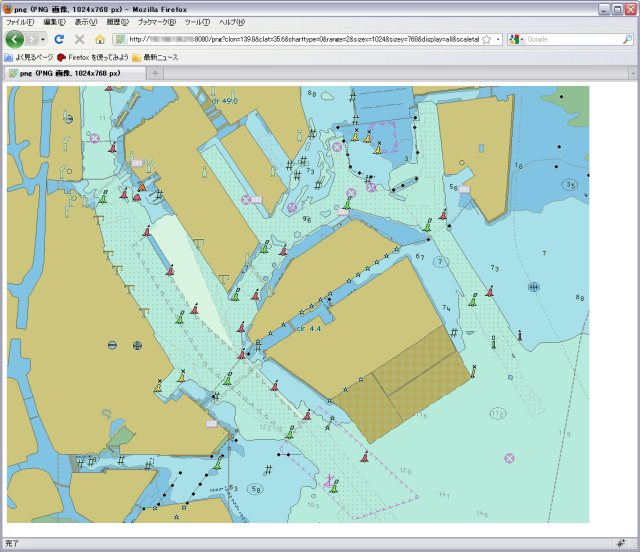Go to the Home page
The height and width of the screenshot is (552, 640).
(x=99, y=39)
